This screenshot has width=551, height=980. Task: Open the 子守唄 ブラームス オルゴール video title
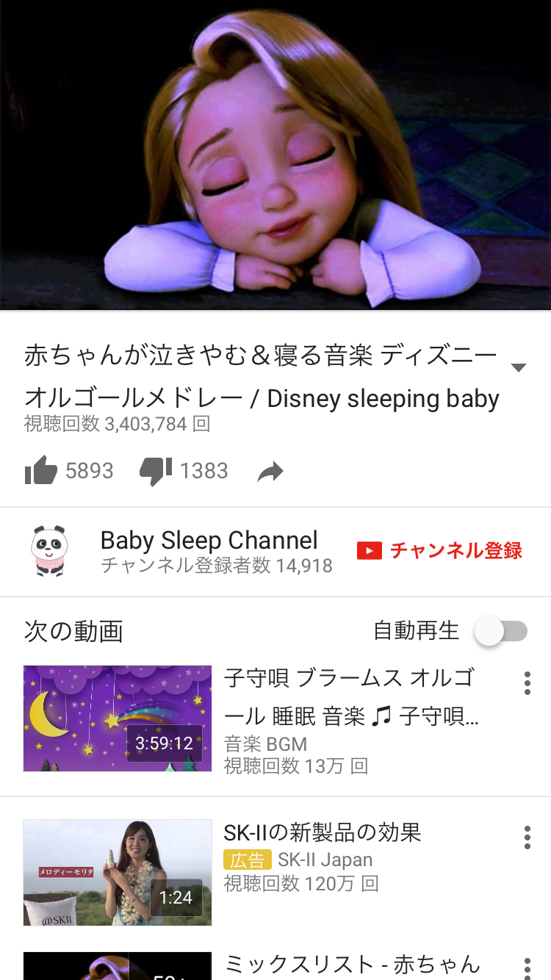pos(351,696)
